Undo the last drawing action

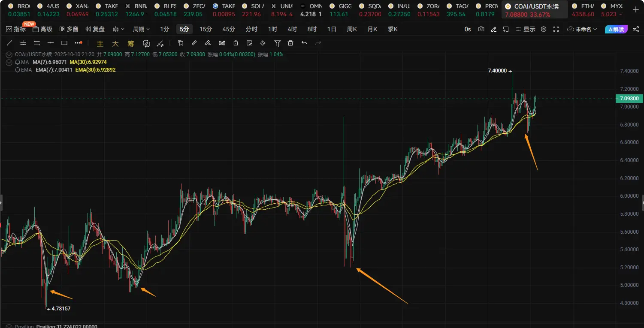(x=304, y=43)
